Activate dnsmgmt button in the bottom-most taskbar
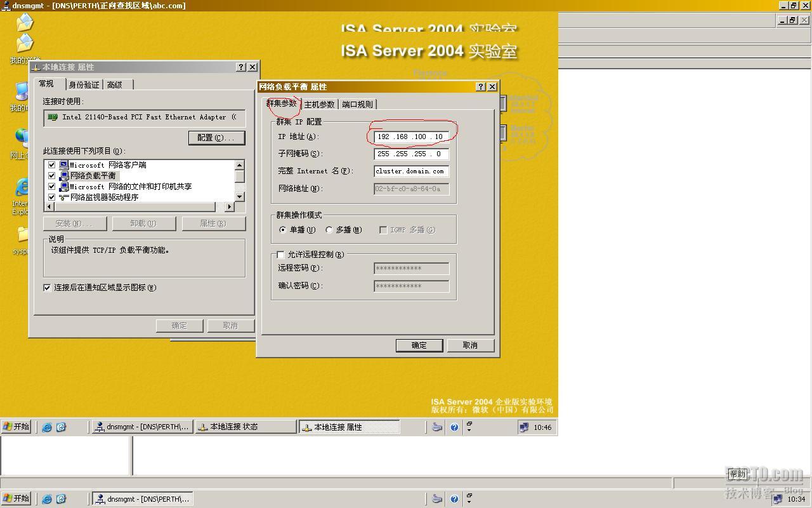Screen dimensions: 812x508 (x=142, y=499)
